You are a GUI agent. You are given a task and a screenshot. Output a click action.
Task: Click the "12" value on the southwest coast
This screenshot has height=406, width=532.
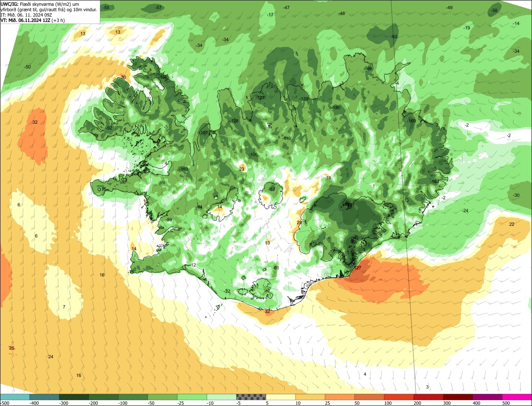[x=193, y=265]
